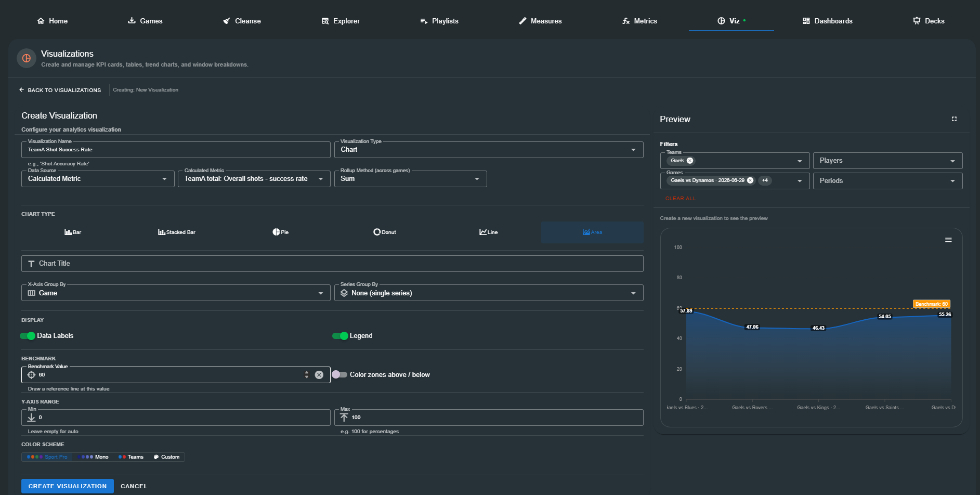Select the Viz tab

pyautogui.click(x=731, y=21)
